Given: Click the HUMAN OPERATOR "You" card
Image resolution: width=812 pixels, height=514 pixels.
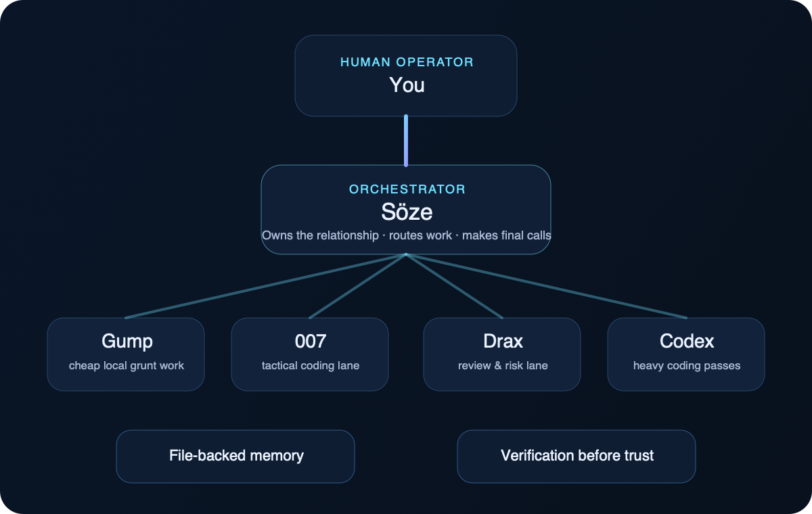Looking at the screenshot, I should [x=406, y=75].
